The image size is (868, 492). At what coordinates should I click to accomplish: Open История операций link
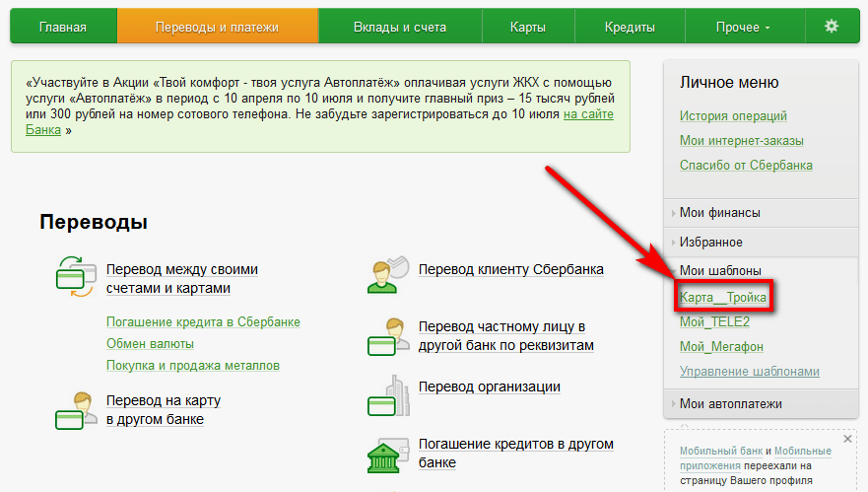click(733, 115)
